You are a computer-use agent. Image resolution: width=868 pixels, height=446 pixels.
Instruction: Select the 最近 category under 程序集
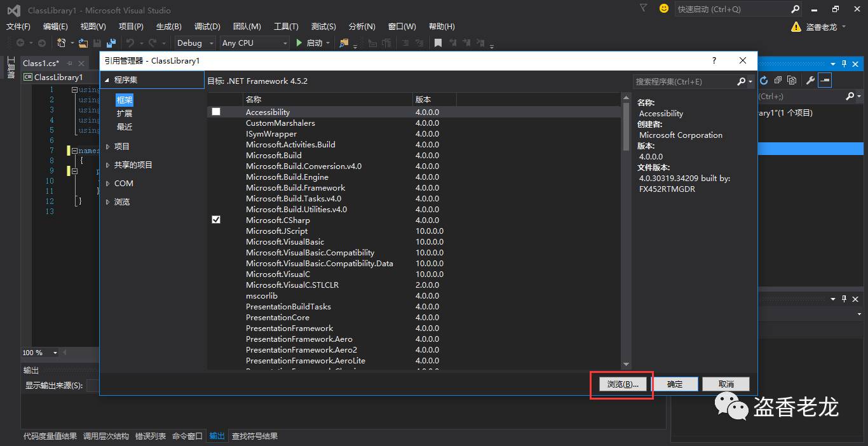tap(125, 126)
